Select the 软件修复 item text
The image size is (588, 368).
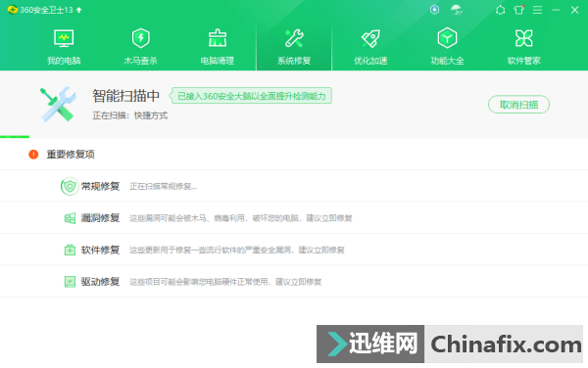(x=100, y=250)
